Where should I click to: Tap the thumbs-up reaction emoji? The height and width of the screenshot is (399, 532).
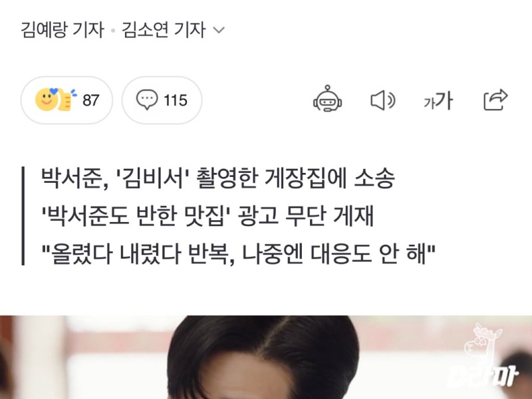pos(66,99)
